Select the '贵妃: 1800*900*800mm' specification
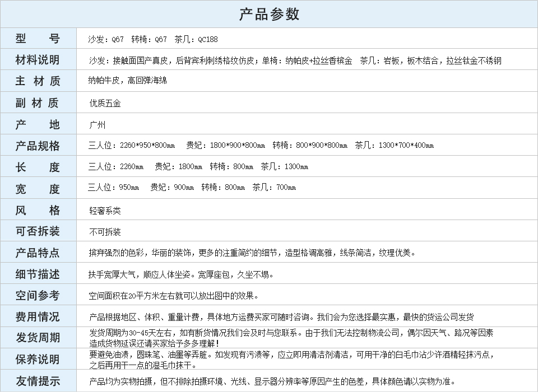The image size is (538, 392). (225, 145)
